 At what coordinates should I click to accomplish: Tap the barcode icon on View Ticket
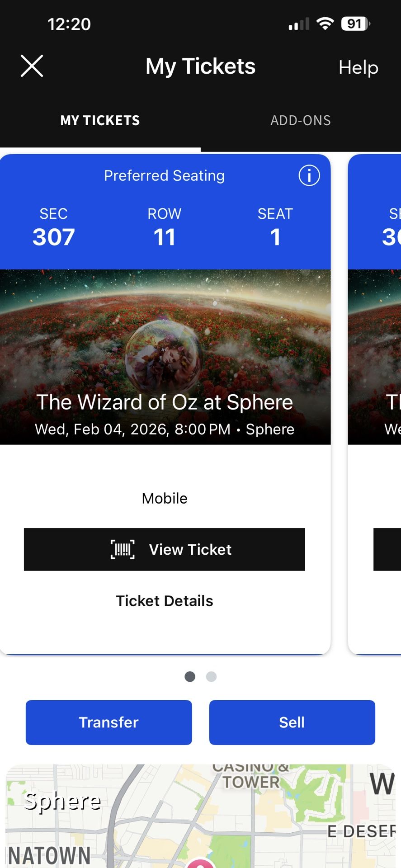(x=123, y=549)
